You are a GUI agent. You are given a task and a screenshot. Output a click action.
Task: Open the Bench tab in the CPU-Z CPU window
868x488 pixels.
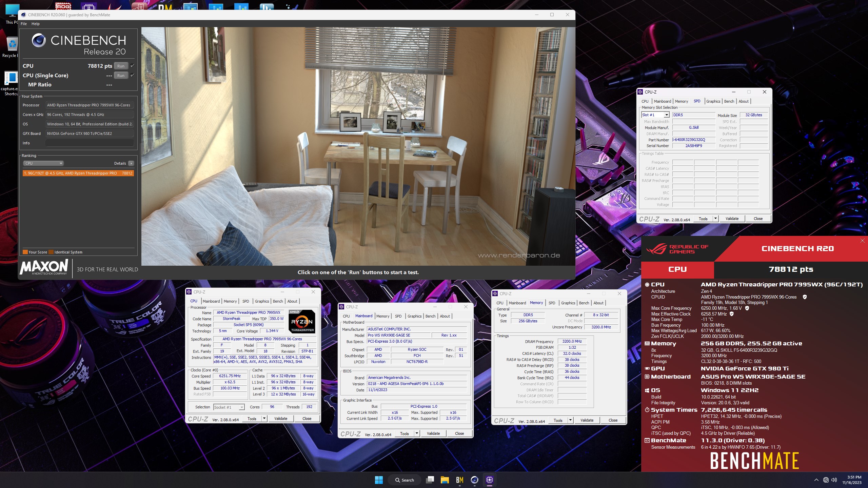tap(278, 301)
